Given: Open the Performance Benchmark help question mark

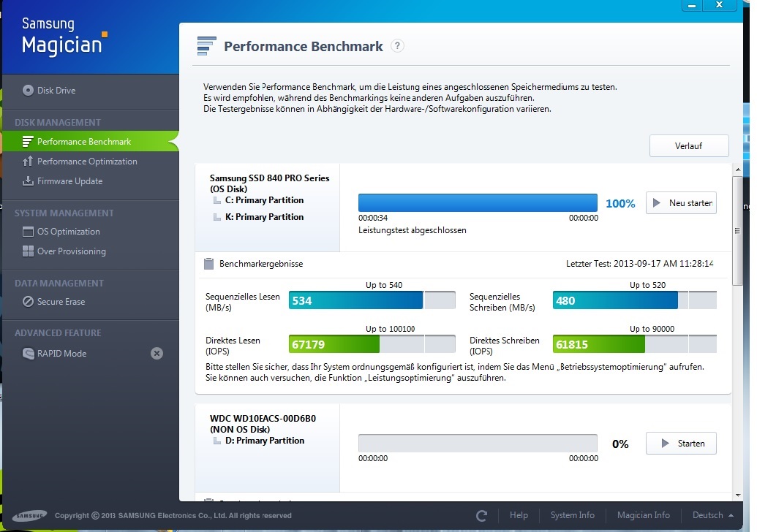Looking at the screenshot, I should (397, 46).
